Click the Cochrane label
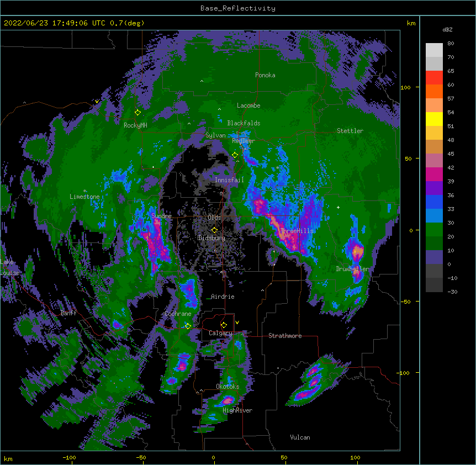This screenshot has width=476, height=465. click(x=178, y=314)
